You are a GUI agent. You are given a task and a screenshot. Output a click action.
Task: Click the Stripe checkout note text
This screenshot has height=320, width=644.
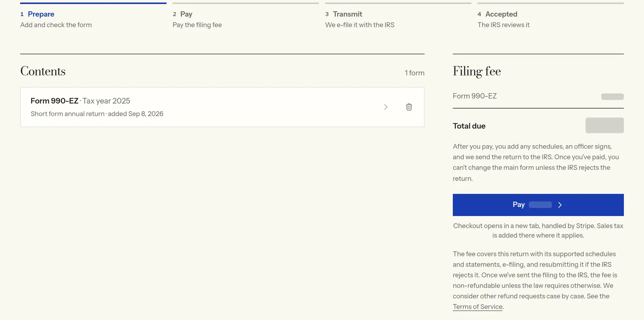pyautogui.click(x=538, y=231)
